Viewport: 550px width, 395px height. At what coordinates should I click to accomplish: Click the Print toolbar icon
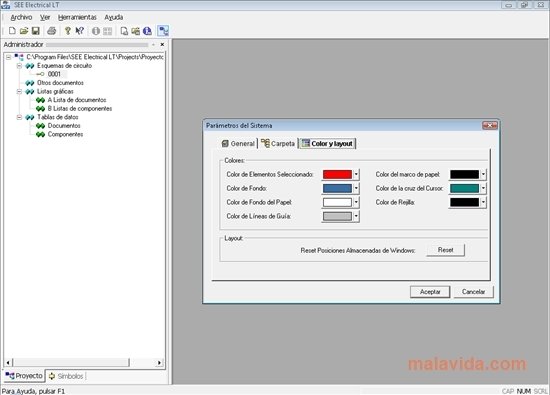pos(52,31)
